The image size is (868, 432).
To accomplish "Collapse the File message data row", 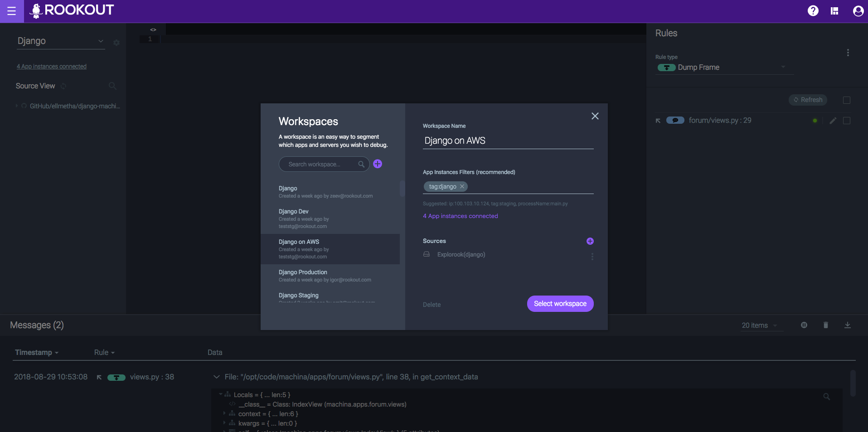I will (216, 377).
